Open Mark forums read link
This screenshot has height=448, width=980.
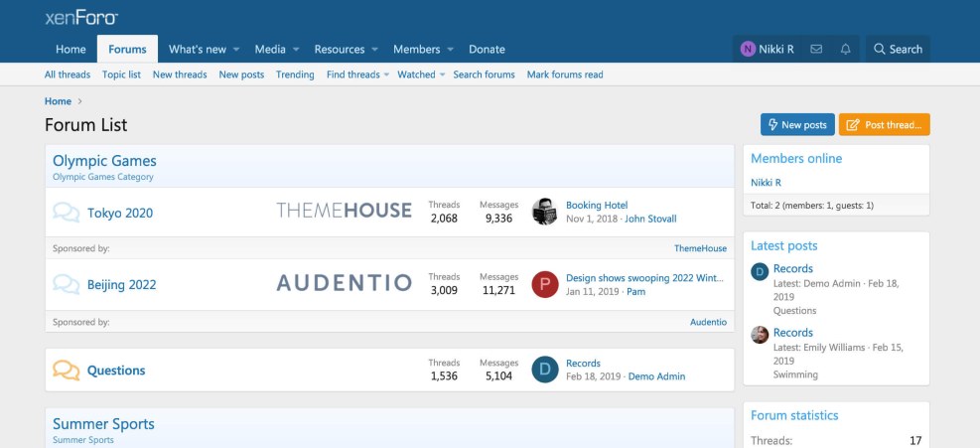pyautogui.click(x=564, y=75)
